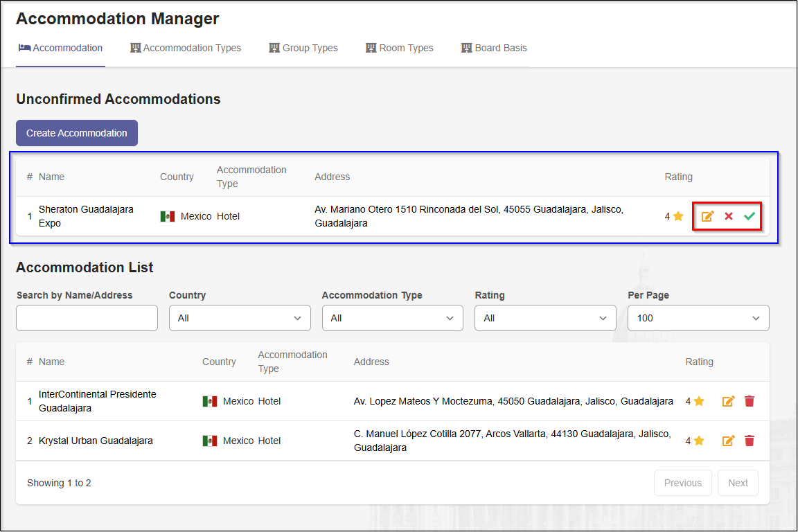Screen dimensions: 798x532
Task: Edit the Sheraton Guadalajara Expo accommodation
Action: 707,216
